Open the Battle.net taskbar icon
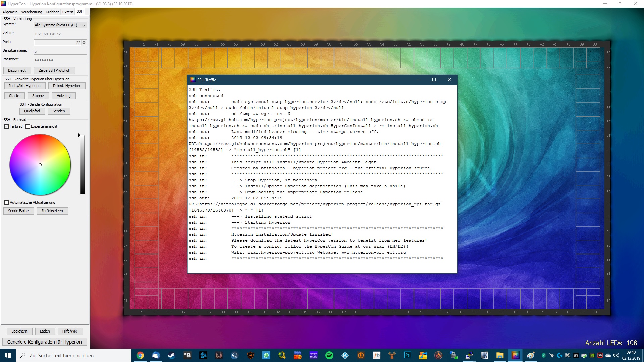644x362 pixels. 203,355
